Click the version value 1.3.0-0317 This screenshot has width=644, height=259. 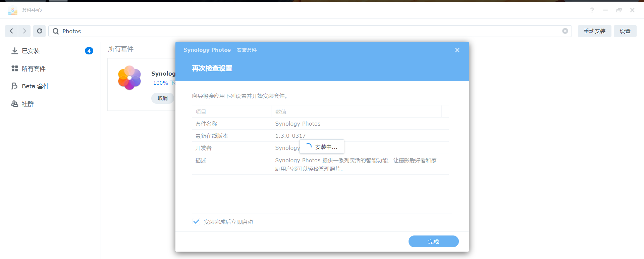[x=290, y=136]
